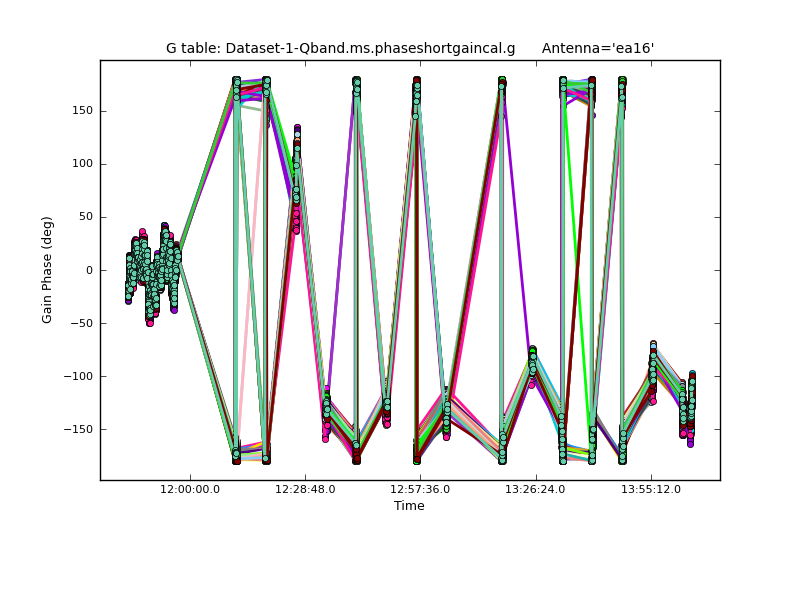Select the 13:55:12.0 time tick label
This screenshot has width=800, height=600.
tap(651, 490)
